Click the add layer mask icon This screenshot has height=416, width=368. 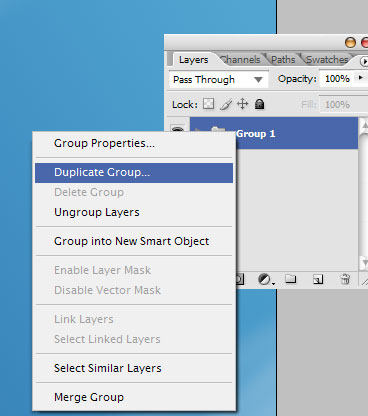(x=240, y=279)
